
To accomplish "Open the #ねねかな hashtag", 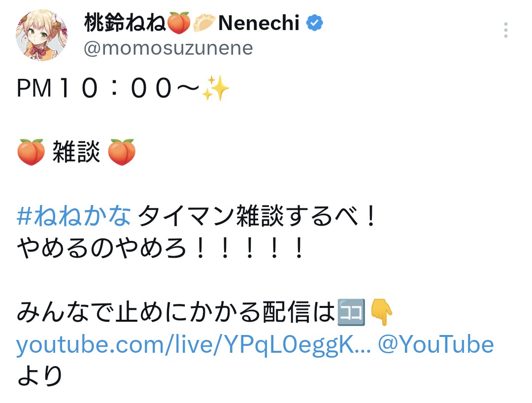I will tap(74, 217).
